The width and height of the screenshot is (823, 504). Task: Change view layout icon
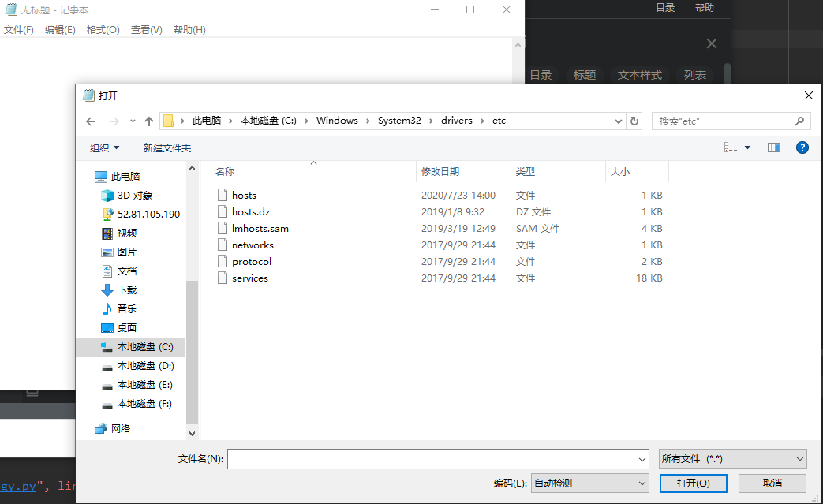pyautogui.click(x=731, y=148)
